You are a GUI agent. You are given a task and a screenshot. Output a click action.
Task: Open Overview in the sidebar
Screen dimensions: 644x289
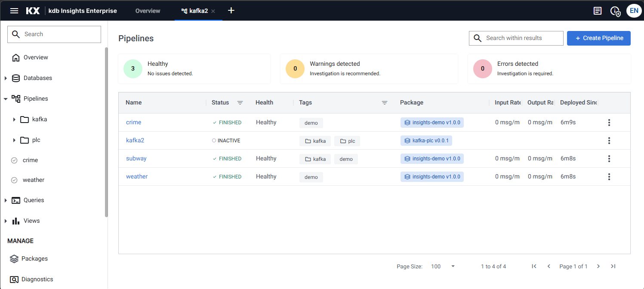click(x=36, y=57)
